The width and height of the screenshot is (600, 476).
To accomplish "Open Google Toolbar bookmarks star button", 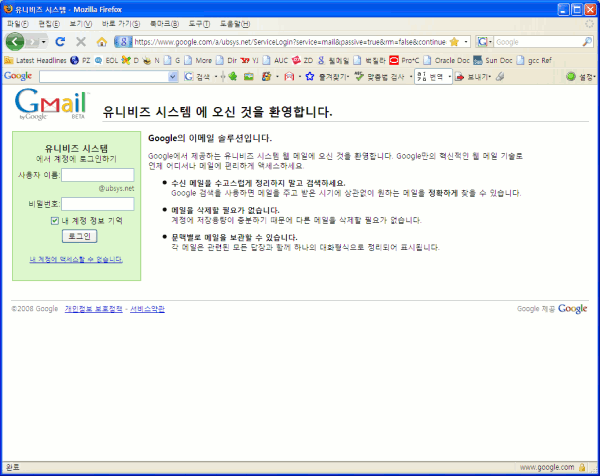I will pyautogui.click(x=310, y=76).
